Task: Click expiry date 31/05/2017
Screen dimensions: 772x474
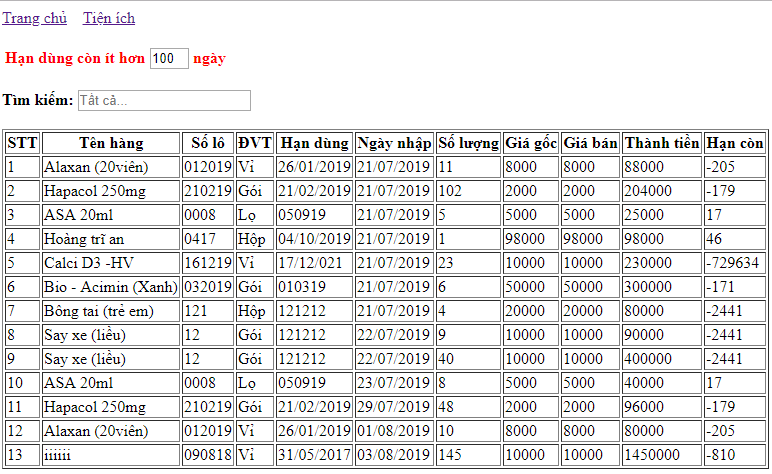Action: pyautogui.click(x=315, y=455)
